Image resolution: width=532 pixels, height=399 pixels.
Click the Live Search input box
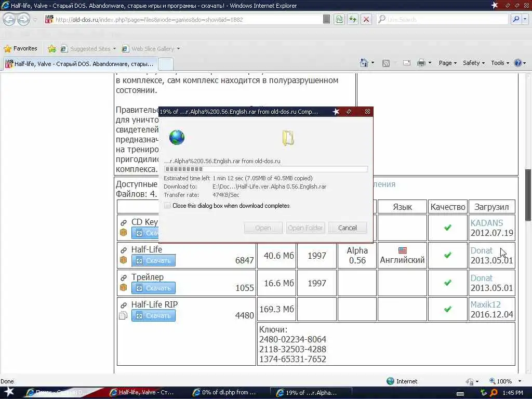[442, 19]
